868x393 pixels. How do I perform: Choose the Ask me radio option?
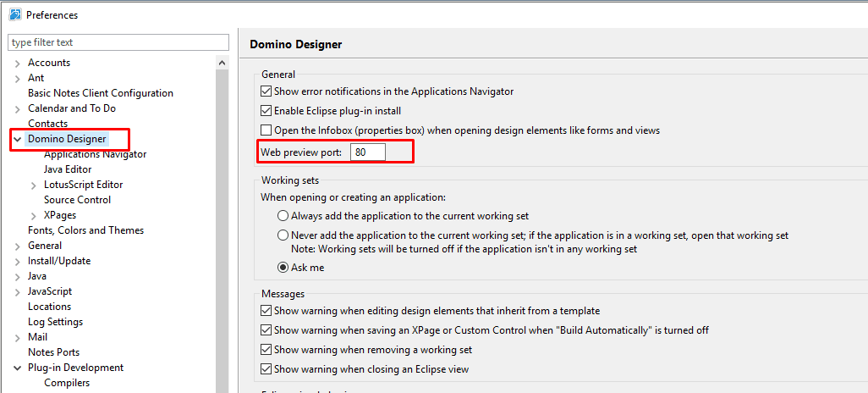283,268
